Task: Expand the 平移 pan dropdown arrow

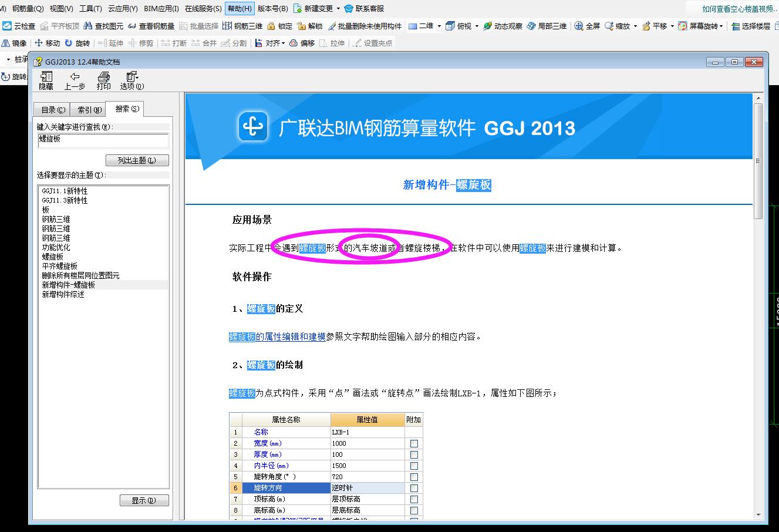Action: [x=672, y=26]
